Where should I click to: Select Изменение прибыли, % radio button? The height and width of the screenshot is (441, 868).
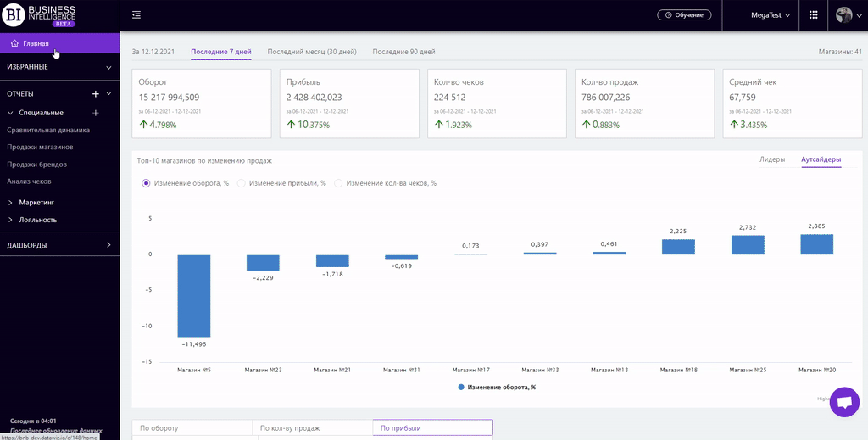[242, 183]
